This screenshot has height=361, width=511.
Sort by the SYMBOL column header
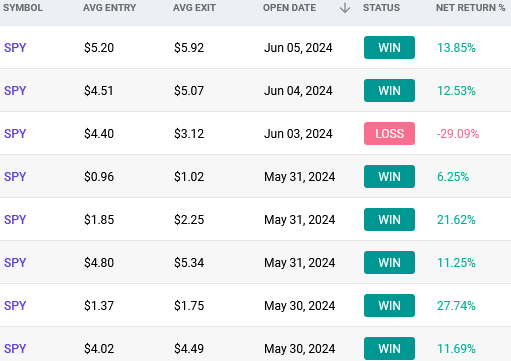coord(23,8)
